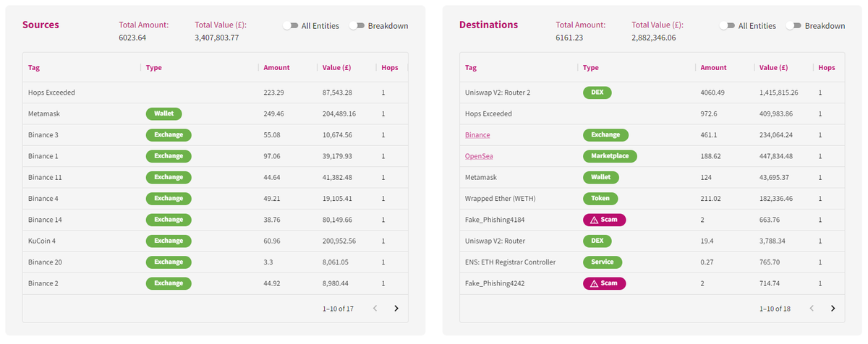
Task: Select Binance 4 tag in Sources
Action: (x=43, y=198)
